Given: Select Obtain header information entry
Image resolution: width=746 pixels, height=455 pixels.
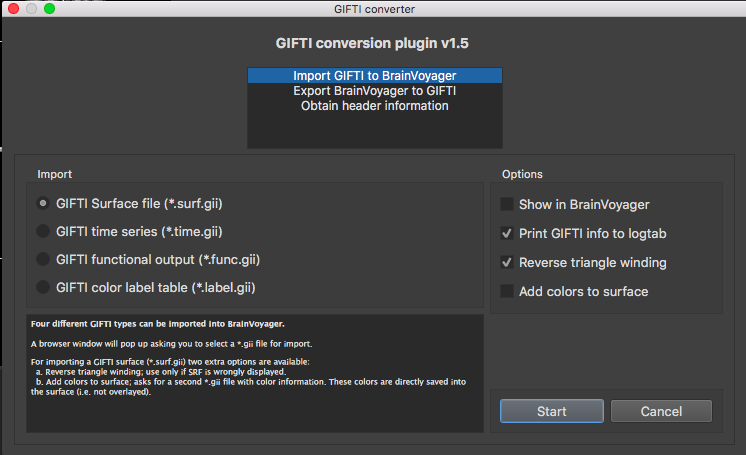Looking at the screenshot, I should pos(374,106).
